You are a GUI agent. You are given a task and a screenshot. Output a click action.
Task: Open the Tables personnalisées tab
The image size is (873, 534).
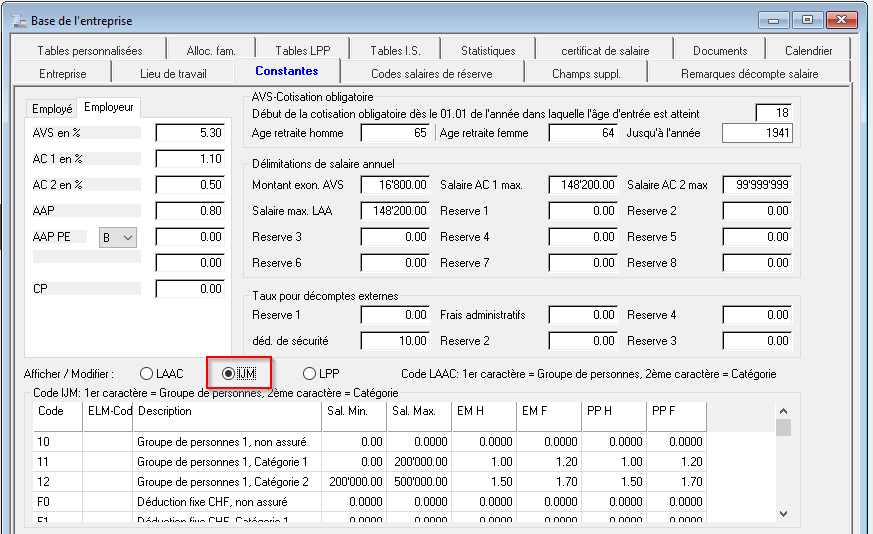(90, 51)
